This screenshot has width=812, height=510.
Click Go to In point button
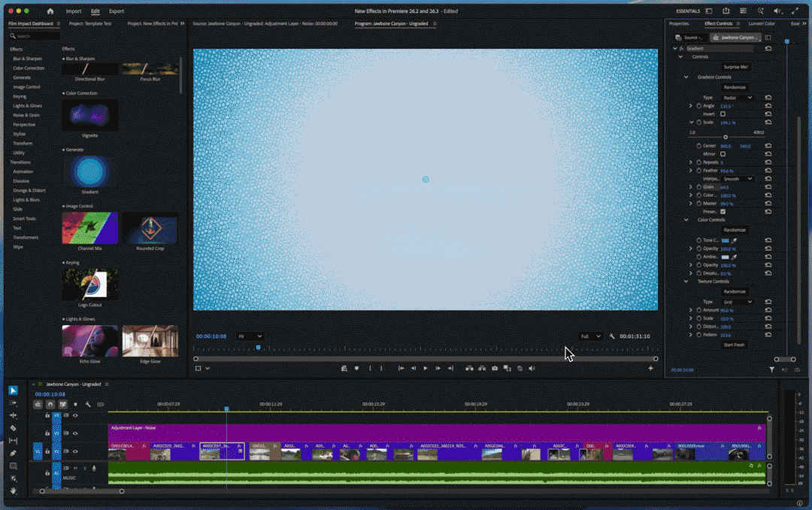point(400,368)
